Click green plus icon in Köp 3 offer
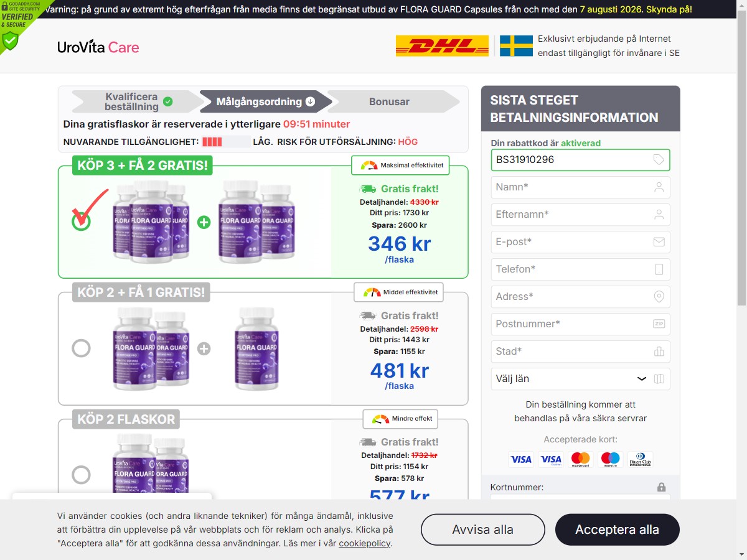The width and height of the screenshot is (747, 560). tap(204, 222)
